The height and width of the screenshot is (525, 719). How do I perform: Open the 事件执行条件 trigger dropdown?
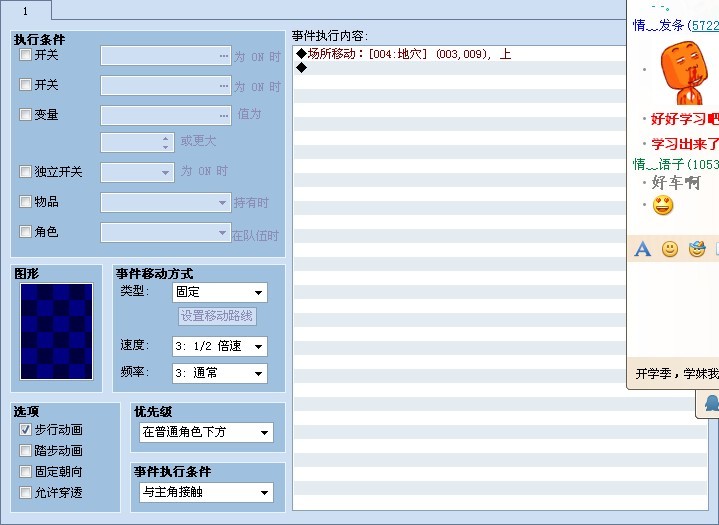[x=206, y=492]
